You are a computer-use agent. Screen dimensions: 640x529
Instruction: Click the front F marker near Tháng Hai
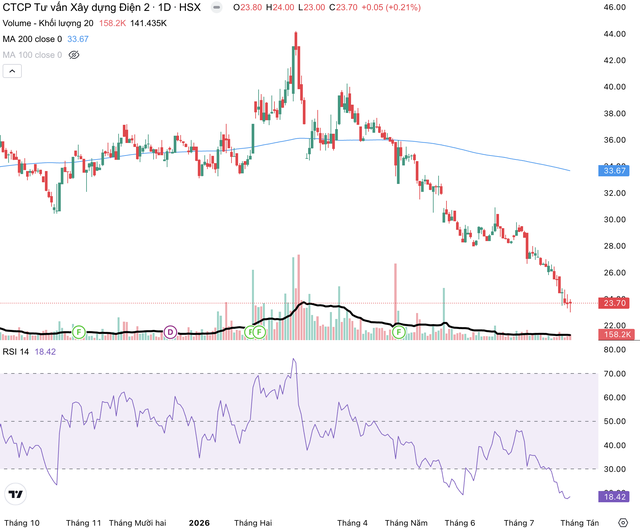259,332
